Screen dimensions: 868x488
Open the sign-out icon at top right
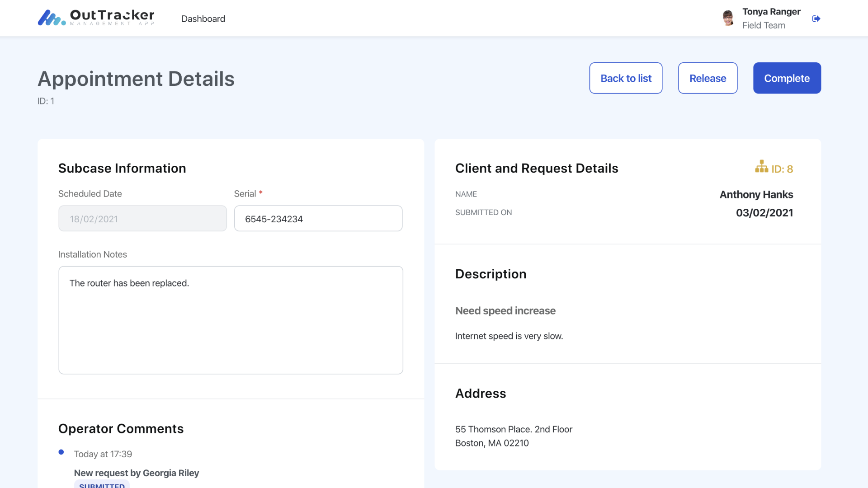(x=816, y=19)
